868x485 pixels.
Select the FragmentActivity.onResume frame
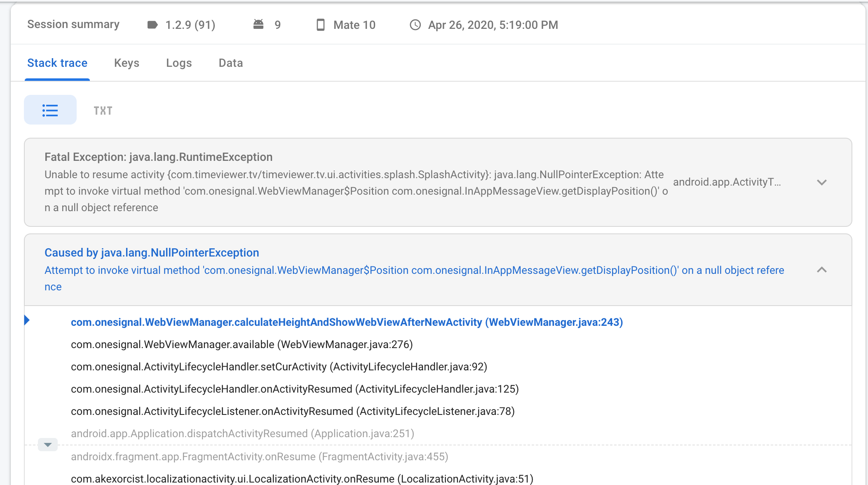point(259,457)
